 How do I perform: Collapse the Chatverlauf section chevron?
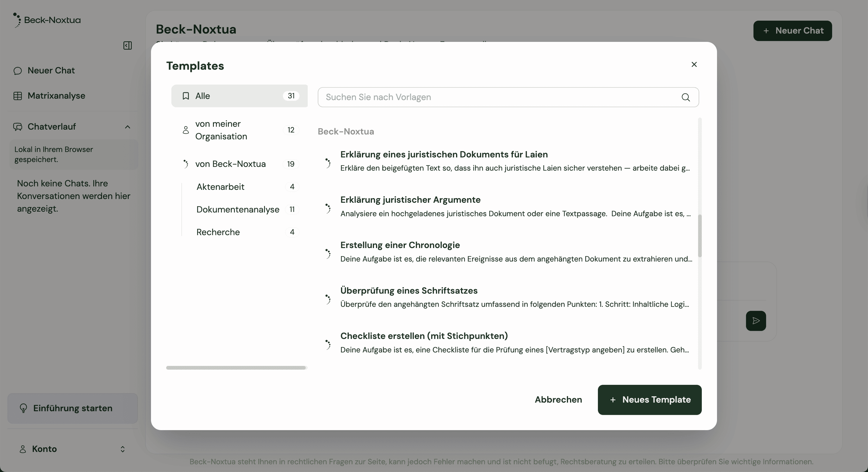(x=127, y=127)
